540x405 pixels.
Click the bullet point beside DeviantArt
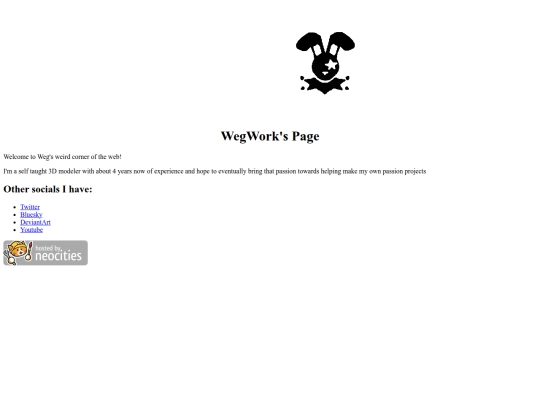tap(14, 222)
